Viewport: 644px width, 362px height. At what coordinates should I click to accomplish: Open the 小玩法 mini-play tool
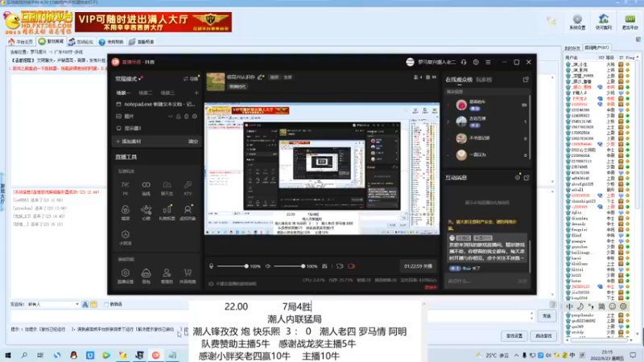pos(126,237)
